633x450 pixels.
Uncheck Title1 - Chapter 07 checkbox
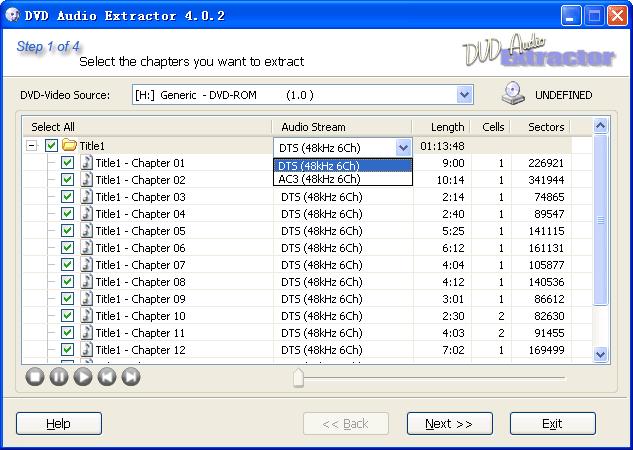[67, 265]
